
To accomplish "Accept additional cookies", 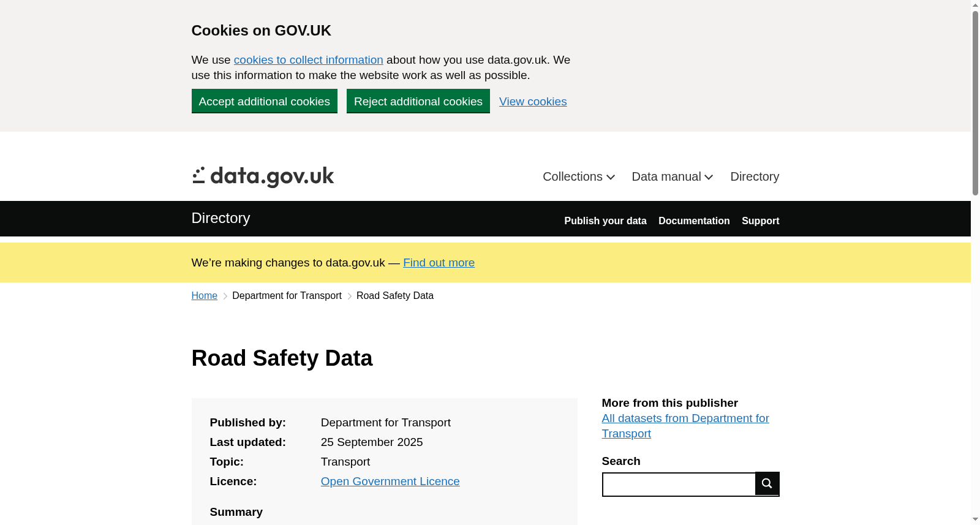I will point(265,101).
